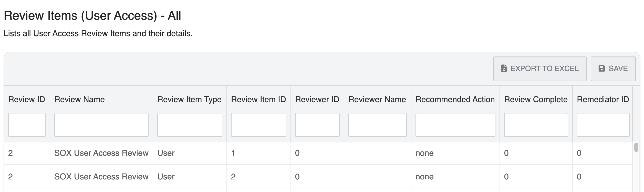This screenshot has width=644, height=192.
Task: Click the Review Item ID filter input box
Action: point(258,124)
